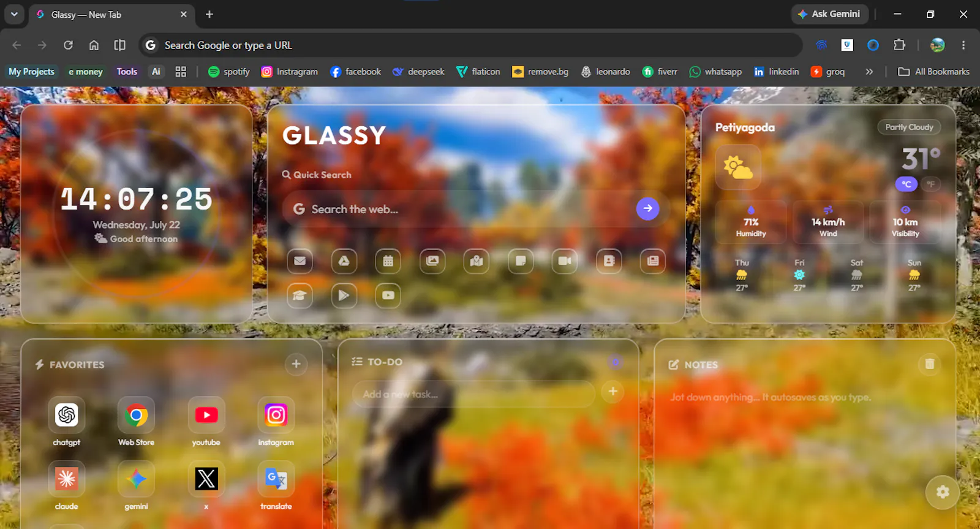Open the groq bookmark
The width and height of the screenshot is (980, 529).
(x=827, y=72)
